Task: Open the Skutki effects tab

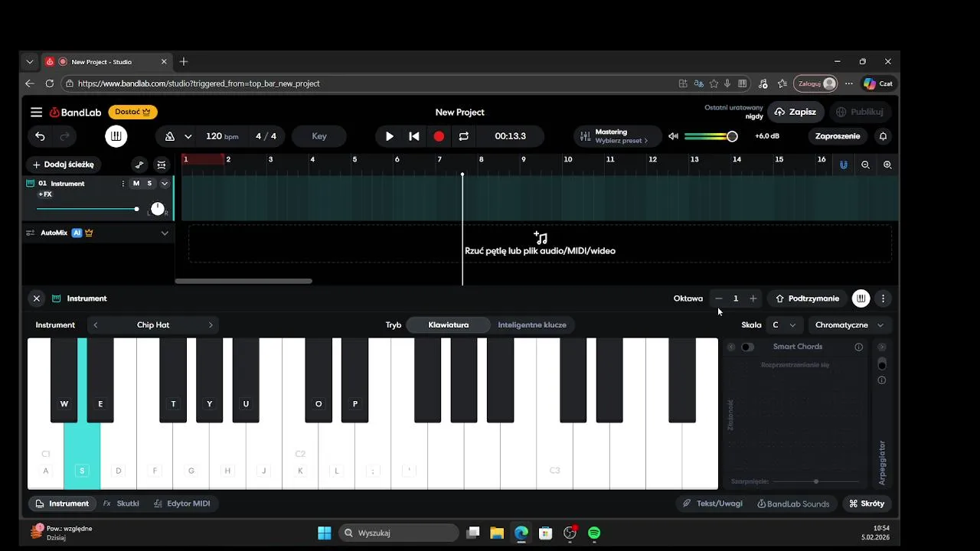Action: pos(121,504)
